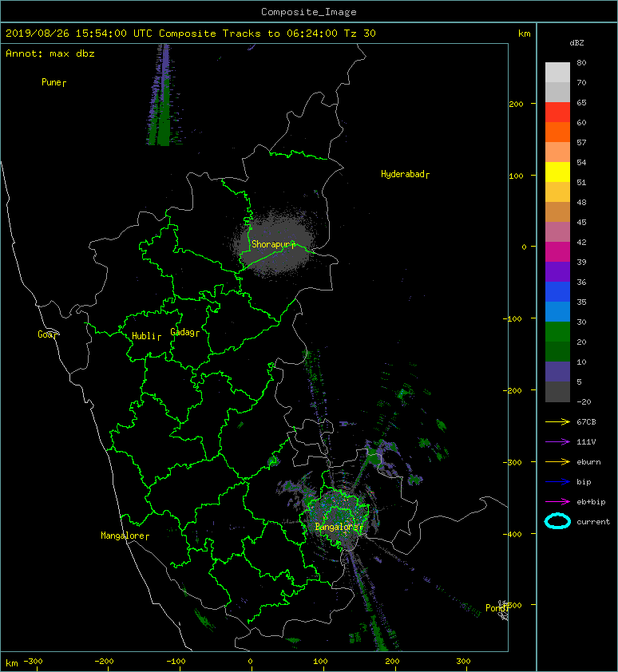
Task: Click the bip blue arrow legend icon
Action: pos(557,482)
